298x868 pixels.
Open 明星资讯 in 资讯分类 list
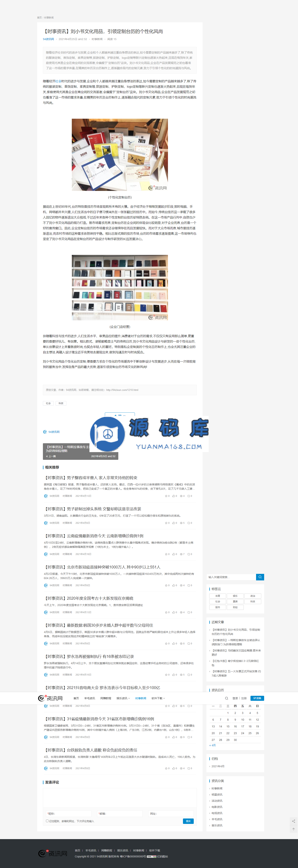click(217, 795)
